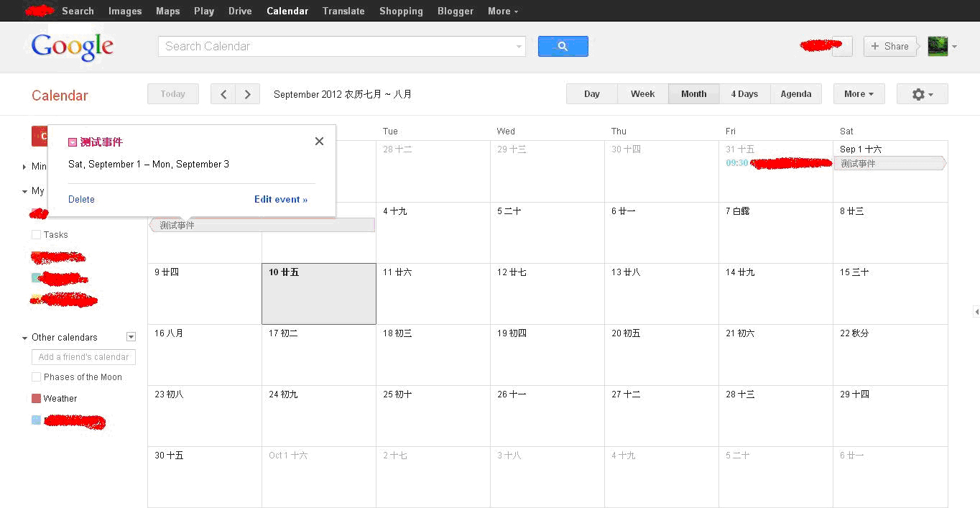Toggle the Weather calendar color box
Viewport: 980px width, 508px height.
coord(36,399)
